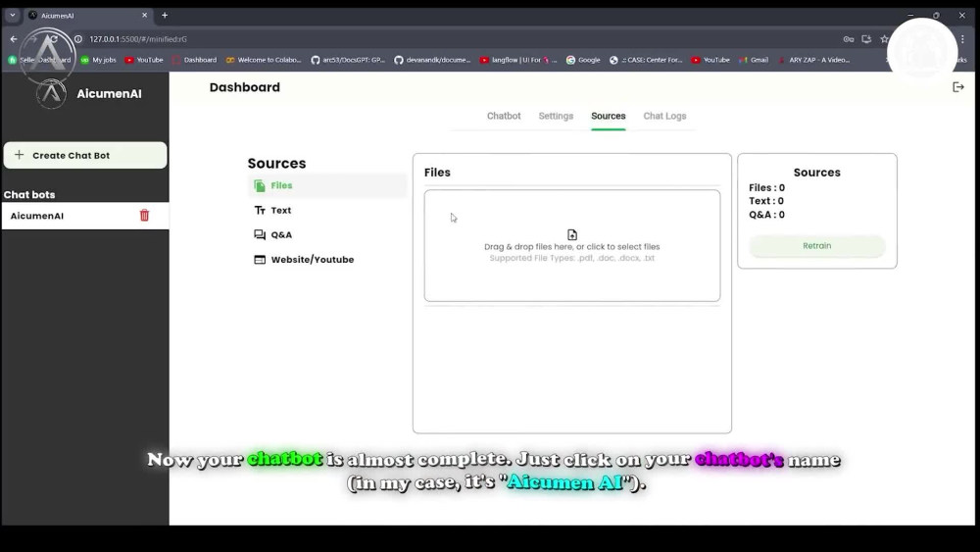Click the logout icon at top right
Viewport: 980px width, 552px height.
point(958,87)
